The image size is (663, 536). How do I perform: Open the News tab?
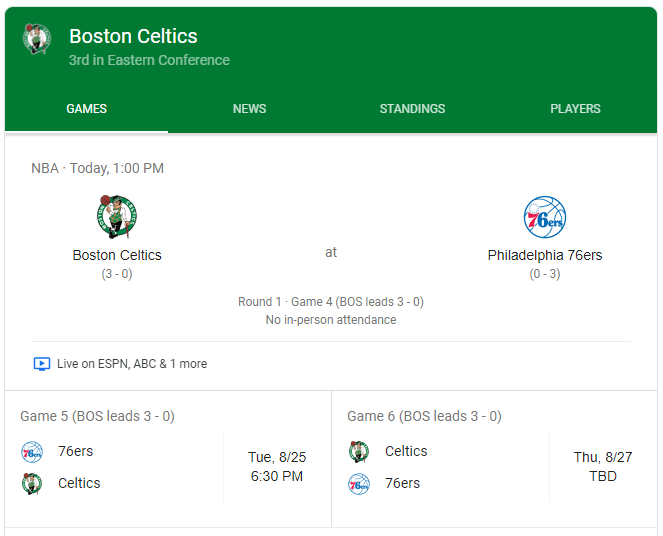tap(250, 109)
